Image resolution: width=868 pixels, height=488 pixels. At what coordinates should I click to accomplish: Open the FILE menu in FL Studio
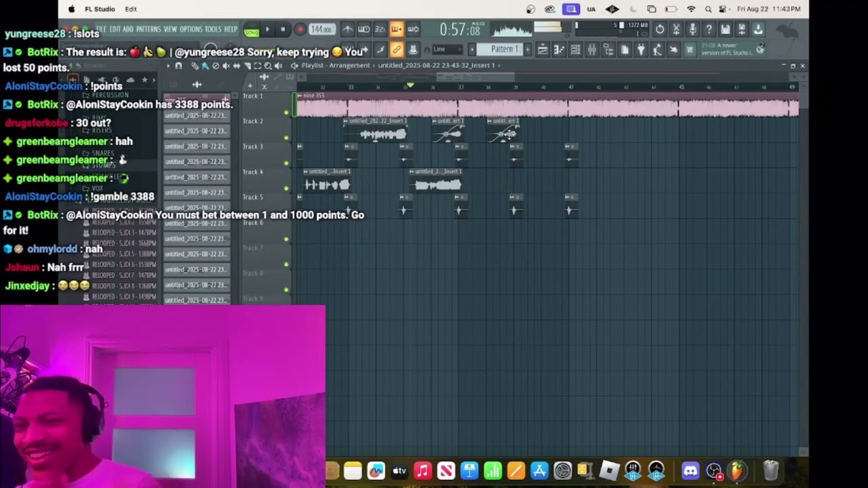click(101, 29)
